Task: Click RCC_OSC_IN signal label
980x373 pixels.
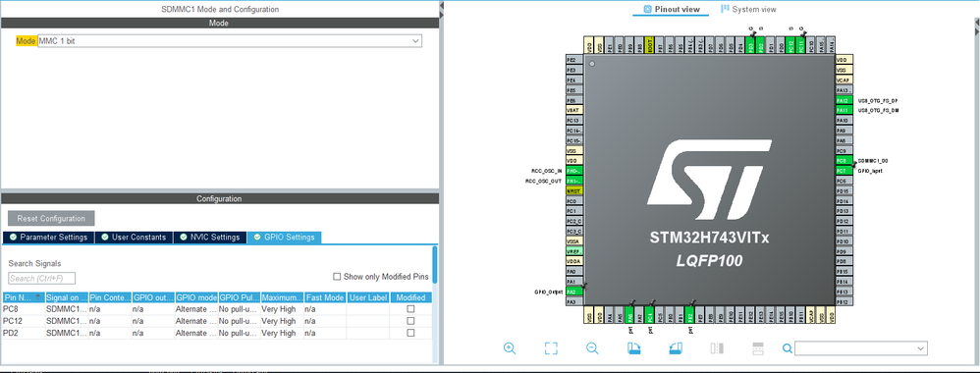Action: point(546,171)
